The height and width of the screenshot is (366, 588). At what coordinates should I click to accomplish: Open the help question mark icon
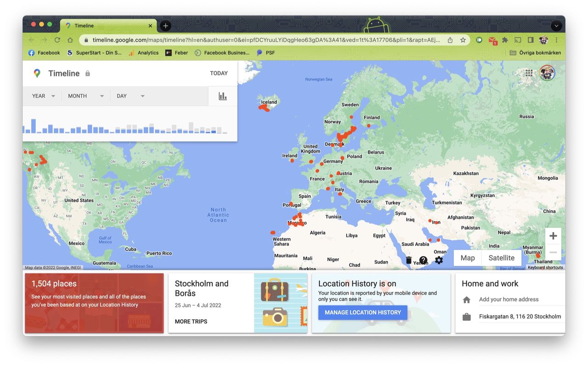[x=423, y=260]
